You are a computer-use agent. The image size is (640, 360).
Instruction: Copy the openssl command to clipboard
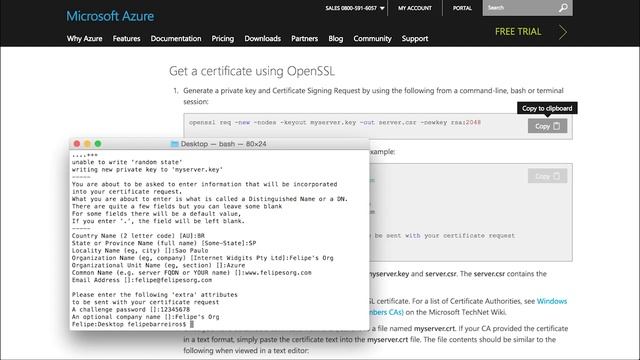pyautogui.click(x=547, y=126)
